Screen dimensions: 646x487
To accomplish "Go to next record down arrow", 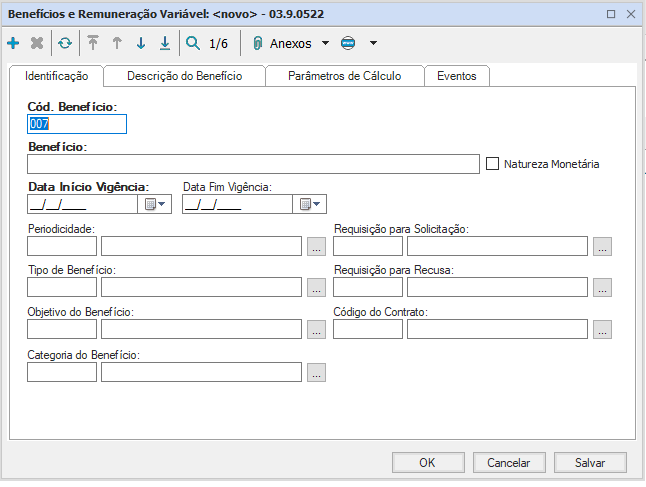I will [x=141, y=44].
